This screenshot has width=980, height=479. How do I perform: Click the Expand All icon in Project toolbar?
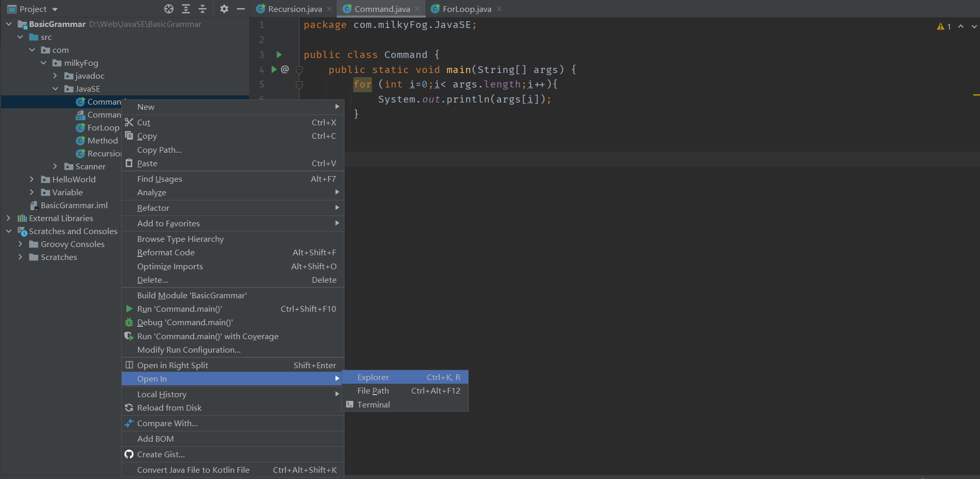185,9
